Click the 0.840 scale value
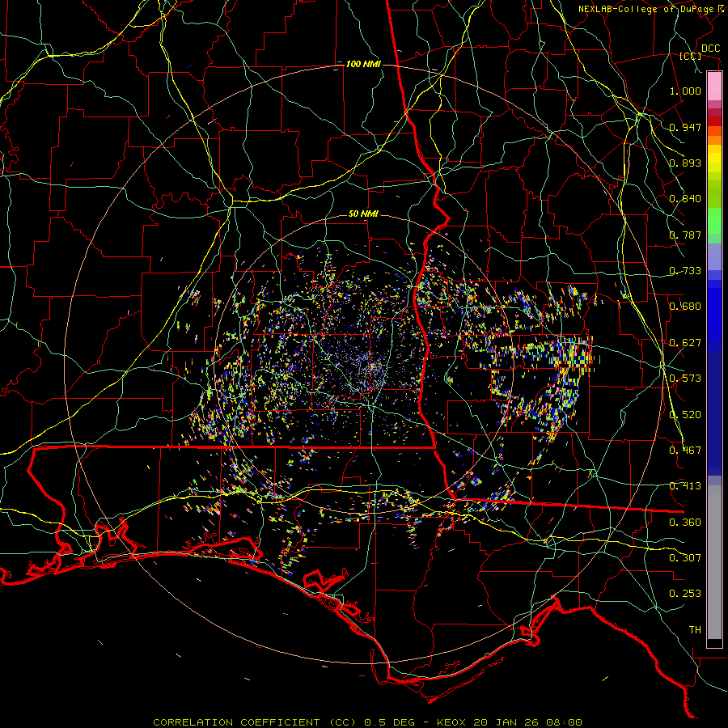Viewport: 728px width, 728px height. tap(685, 199)
